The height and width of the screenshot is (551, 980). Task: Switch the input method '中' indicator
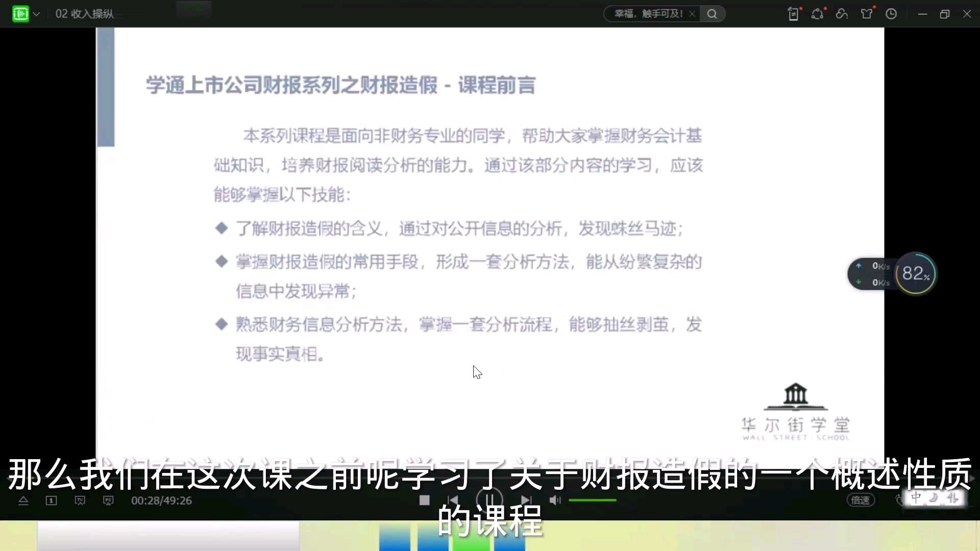pos(916,498)
